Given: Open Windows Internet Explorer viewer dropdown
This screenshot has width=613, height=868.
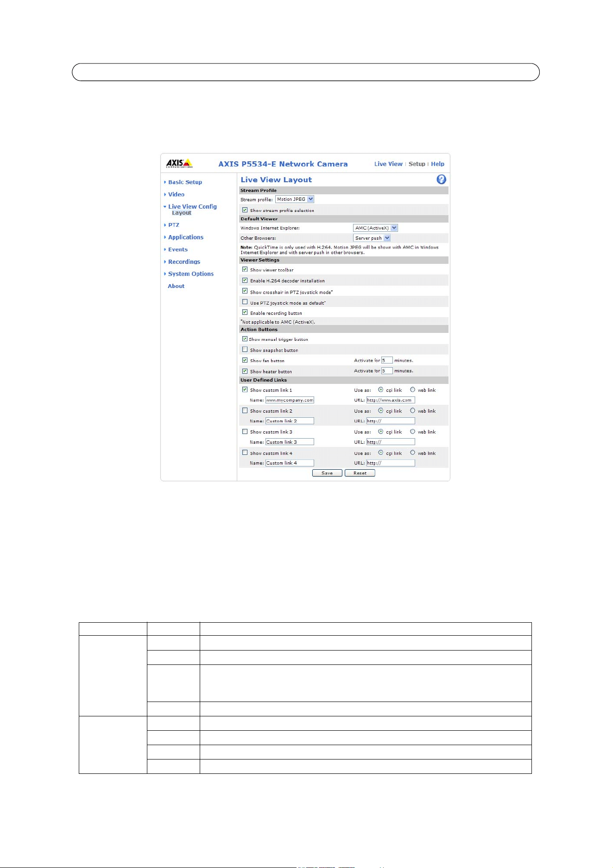Looking at the screenshot, I should tap(375, 228).
